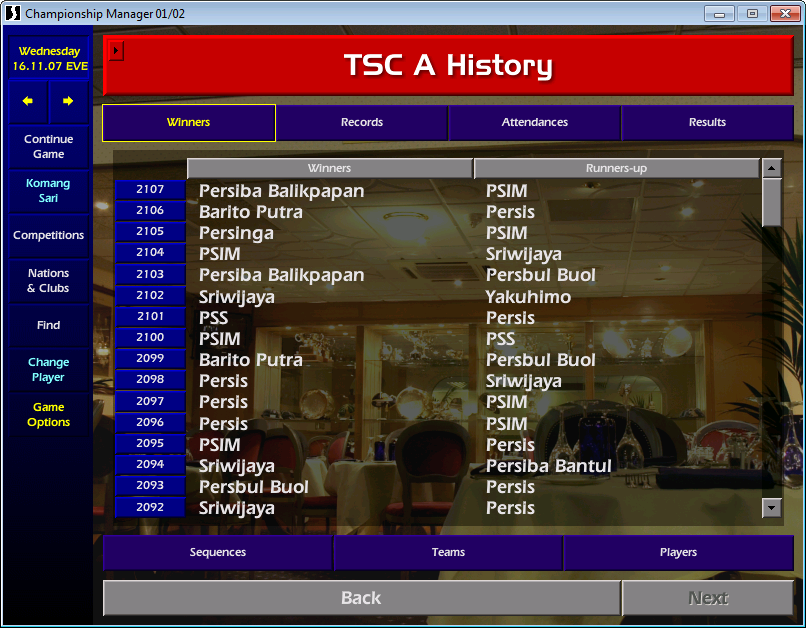The width and height of the screenshot is (806, 628).
Task: Open the Results tab
Action: (707, 122)
